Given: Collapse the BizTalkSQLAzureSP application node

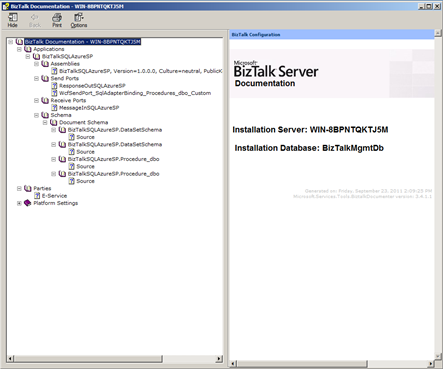Looking at the screenshot, I should click(28, 56).
